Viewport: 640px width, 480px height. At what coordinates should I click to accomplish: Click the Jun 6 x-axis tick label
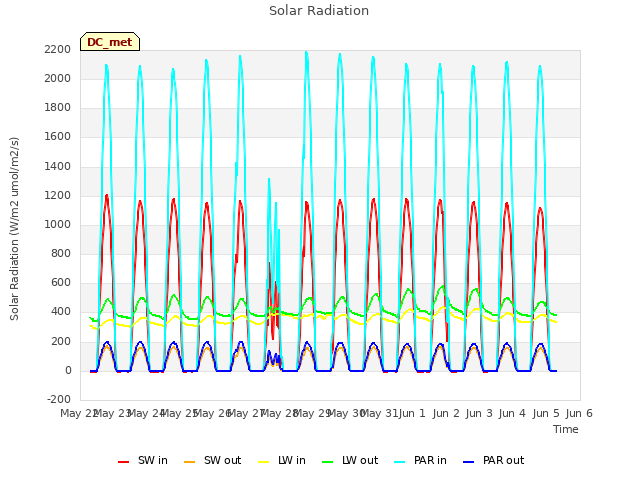tap(579, 413)
